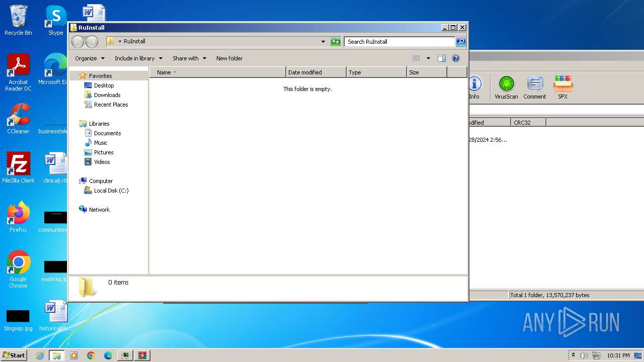Click the Explorer forward navigation button
Screen dimensions: 644x362
(92, 42)
